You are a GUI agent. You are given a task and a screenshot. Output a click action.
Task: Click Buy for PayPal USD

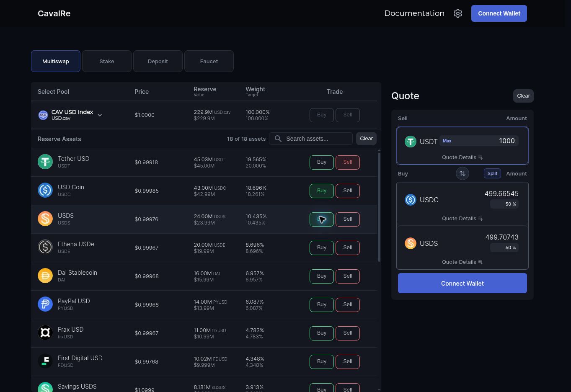(322, 304)
